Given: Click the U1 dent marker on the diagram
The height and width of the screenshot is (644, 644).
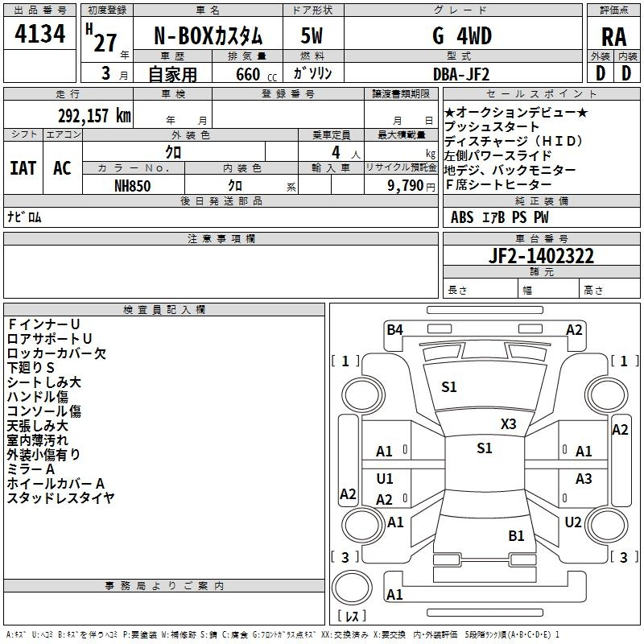Looking at the screenshot, I should pyautogui.click(x=385, y=479).
